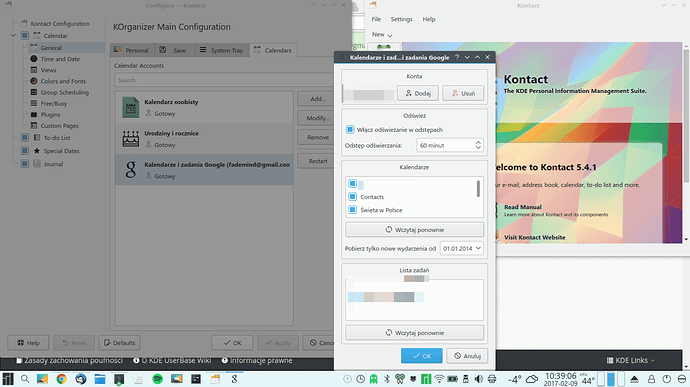Open the Settings menu in Kontact
Screen dimensions: 690x387
click(x=401, y=19)
